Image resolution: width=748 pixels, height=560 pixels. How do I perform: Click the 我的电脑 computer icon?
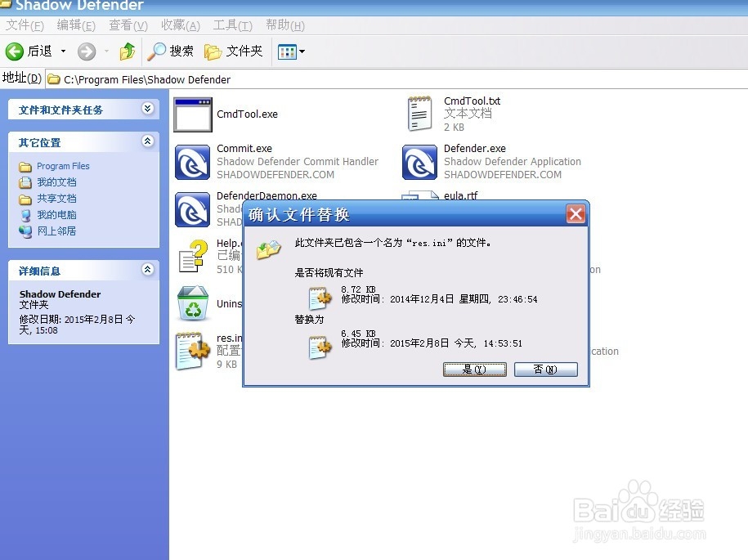pyautogui.click(x=25, y=215)
